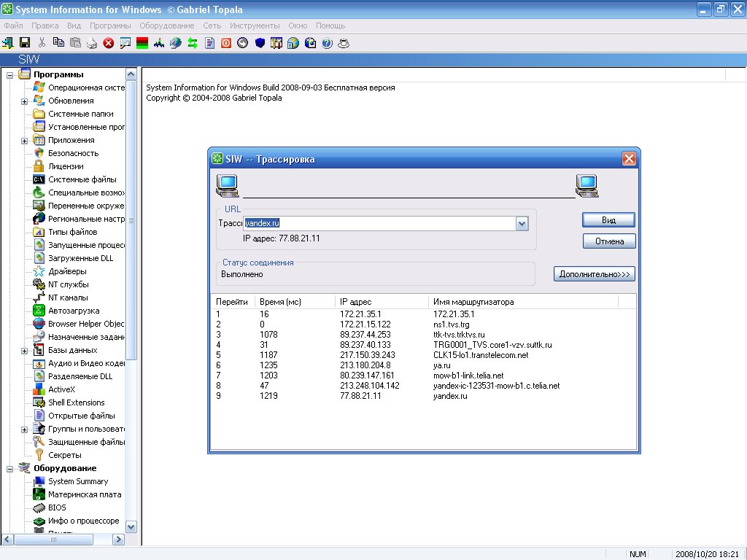Click the Дополнительно>>> button
This screenshot has height=560, width=747.
pos(594,274)
